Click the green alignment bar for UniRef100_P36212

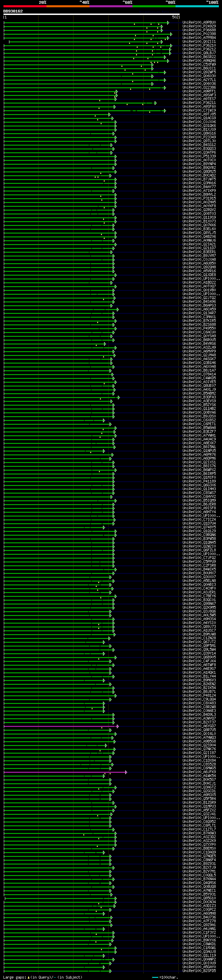[87, 49]
